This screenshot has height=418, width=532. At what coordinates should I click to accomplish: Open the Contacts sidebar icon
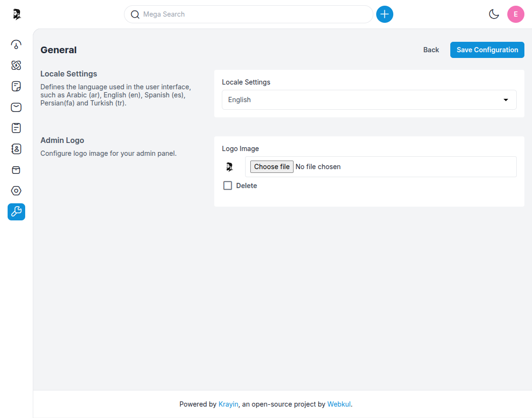tap(16, 149)
